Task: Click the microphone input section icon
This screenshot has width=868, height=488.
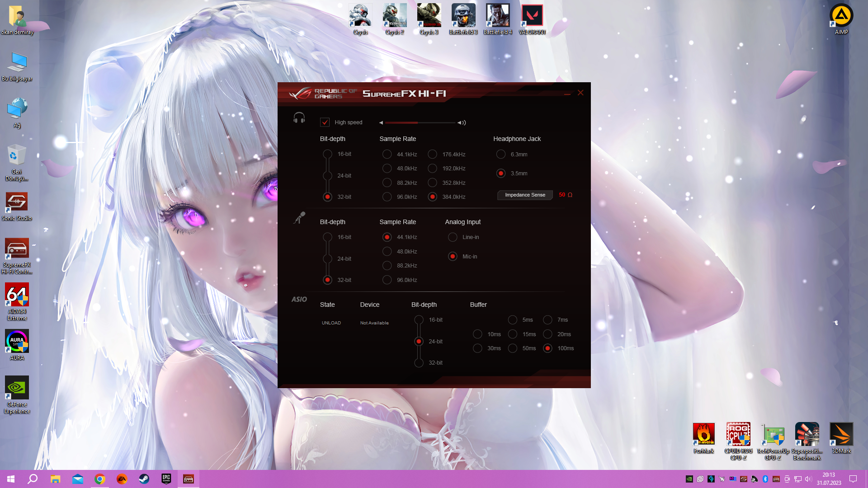Action: 299,218
